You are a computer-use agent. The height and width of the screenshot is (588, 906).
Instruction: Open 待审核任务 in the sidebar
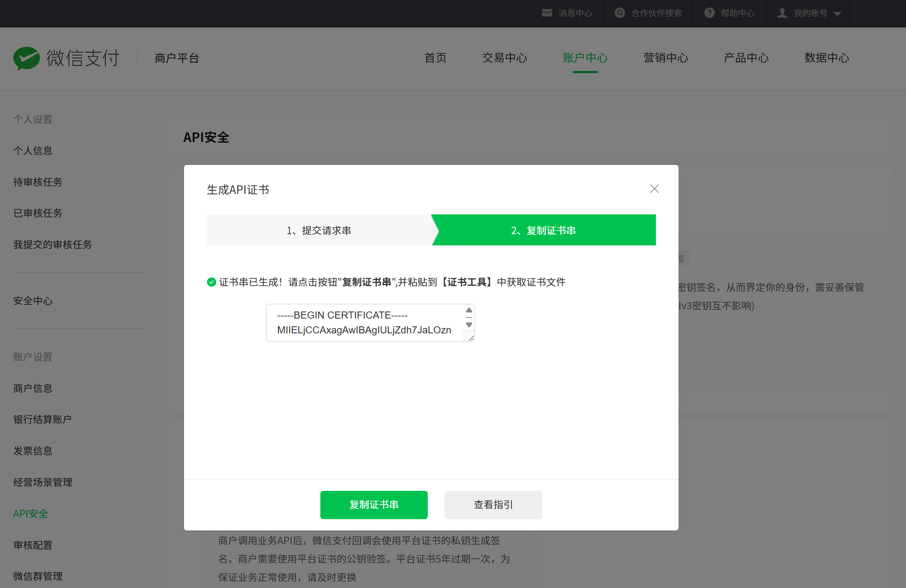point(38,182)
